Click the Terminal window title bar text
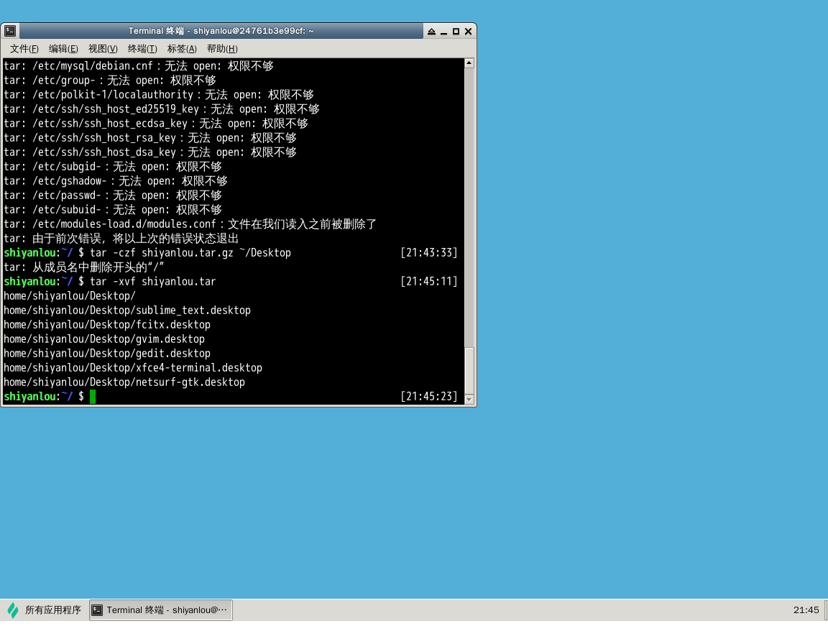828x644 pixels. (x=221, y=31)
